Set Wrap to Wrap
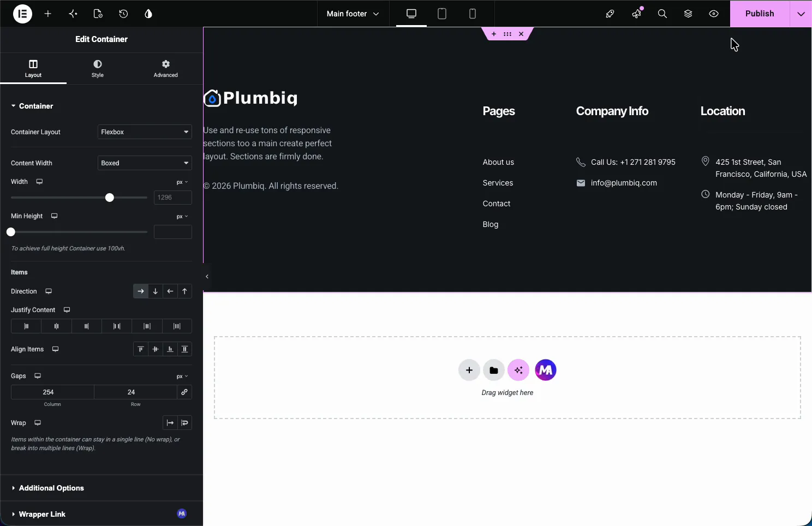Screen dimensions: 812x526 point(185,423)
